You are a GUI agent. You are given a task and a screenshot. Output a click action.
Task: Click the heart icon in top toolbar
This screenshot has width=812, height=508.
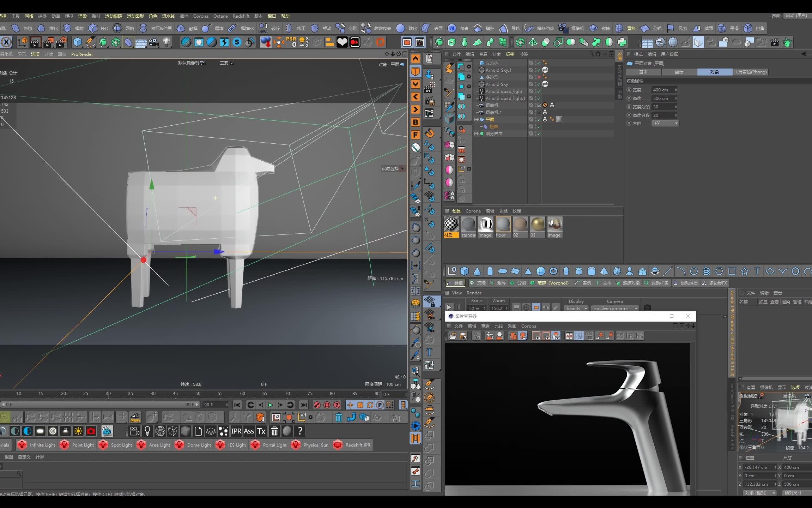point(342,42)
